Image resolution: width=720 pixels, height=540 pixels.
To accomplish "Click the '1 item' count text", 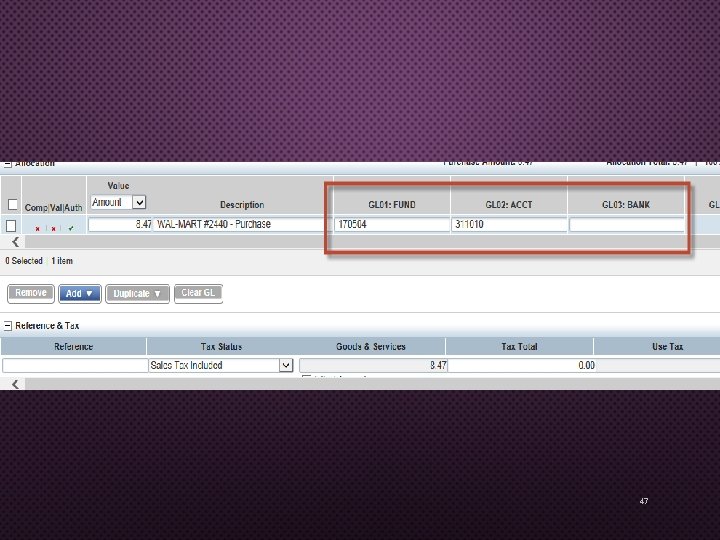I will coord(62,261).
